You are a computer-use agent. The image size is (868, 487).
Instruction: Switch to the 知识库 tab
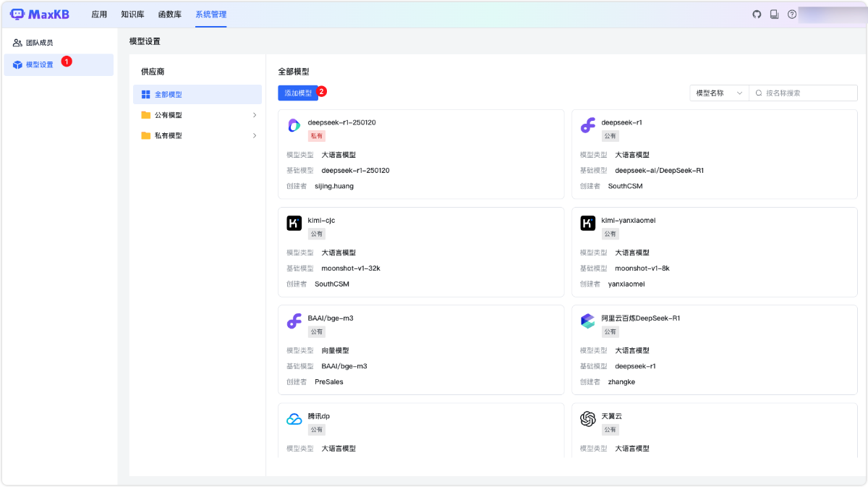pyautogui.click(x=132, y=14)
